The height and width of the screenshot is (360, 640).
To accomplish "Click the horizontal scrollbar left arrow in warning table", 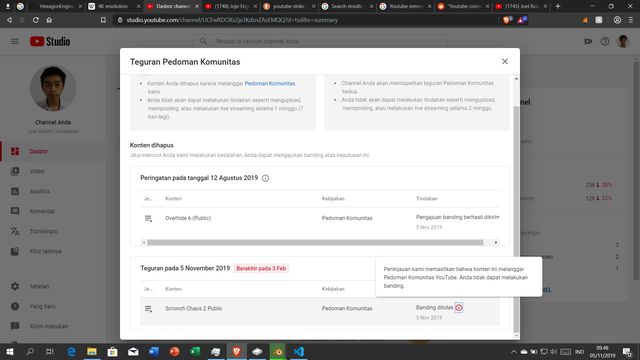I will (x=144, y=242).
